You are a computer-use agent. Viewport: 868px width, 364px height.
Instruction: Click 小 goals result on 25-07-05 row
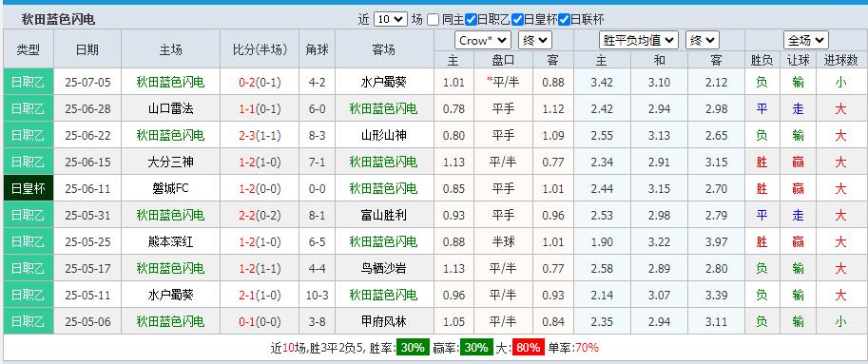(x=840, y=83)
